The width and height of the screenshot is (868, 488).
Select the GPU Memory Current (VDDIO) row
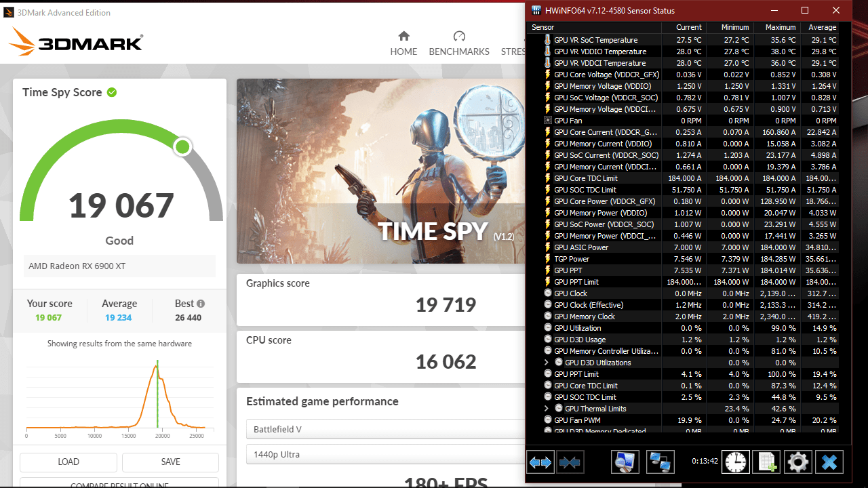684,144
